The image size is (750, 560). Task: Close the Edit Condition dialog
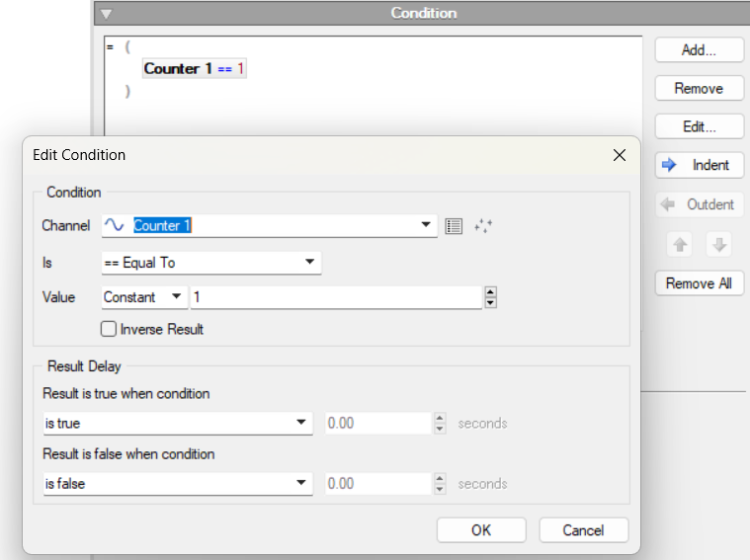click(620, 155)
